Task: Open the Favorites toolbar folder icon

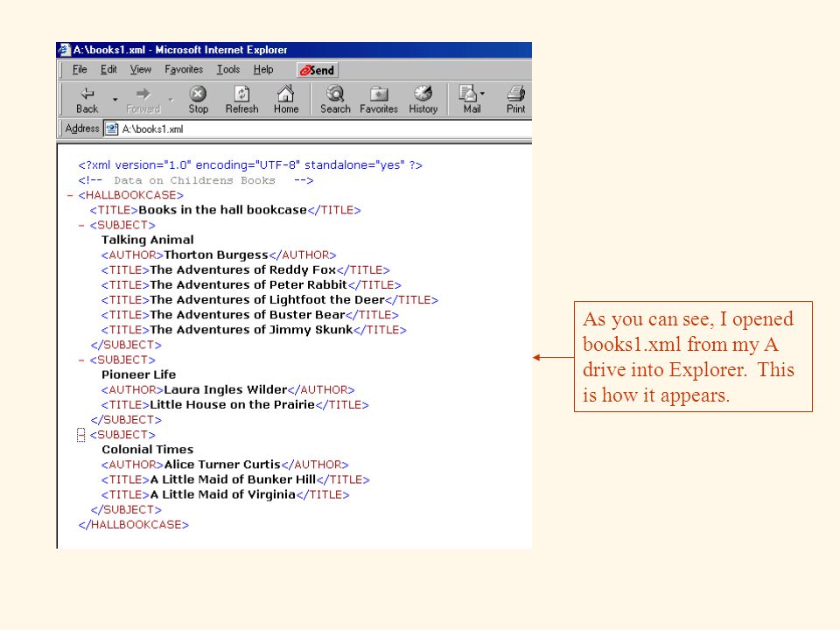Action: click(x=379, y=100)
